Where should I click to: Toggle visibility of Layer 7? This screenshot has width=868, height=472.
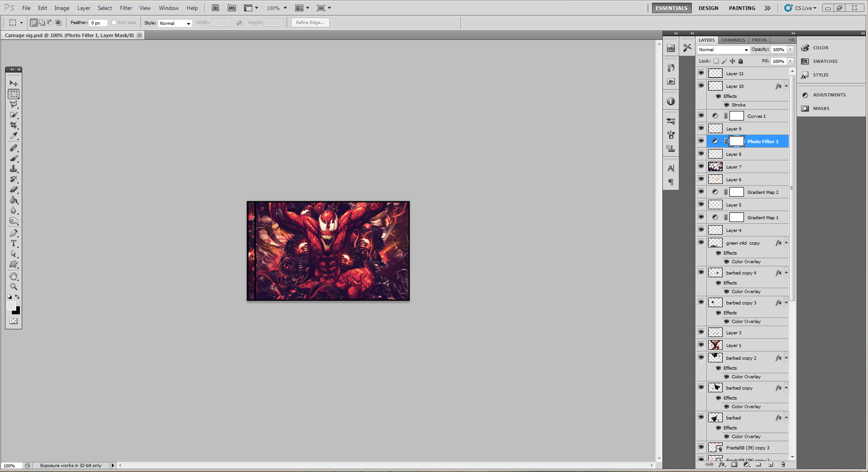click(x=701, y=166)
